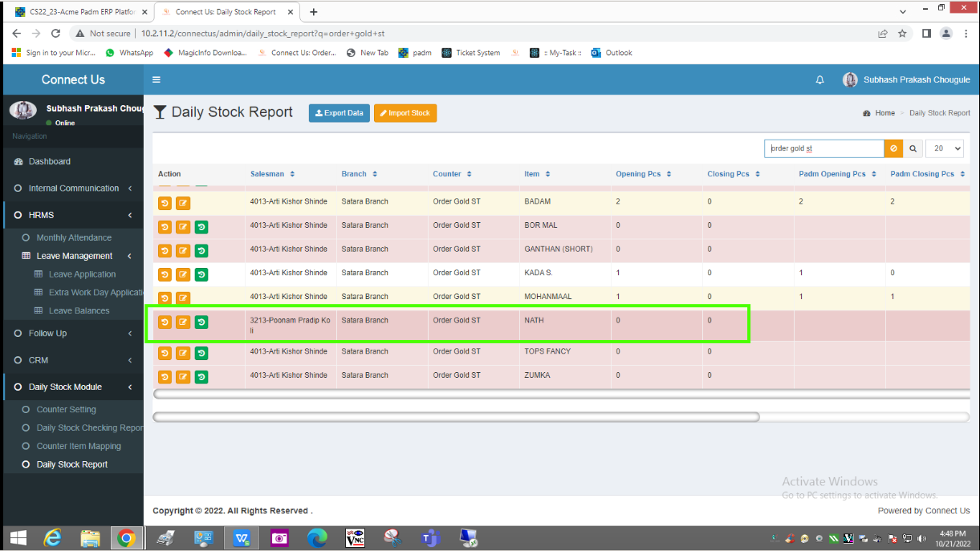Click the volume icon in system tray

pyautogui.click(x=921, y=539)
